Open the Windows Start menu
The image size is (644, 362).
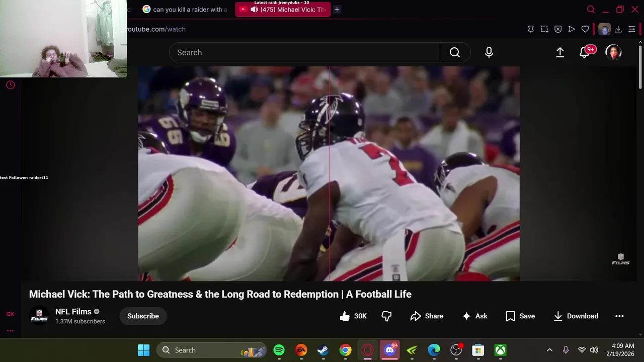143,350
